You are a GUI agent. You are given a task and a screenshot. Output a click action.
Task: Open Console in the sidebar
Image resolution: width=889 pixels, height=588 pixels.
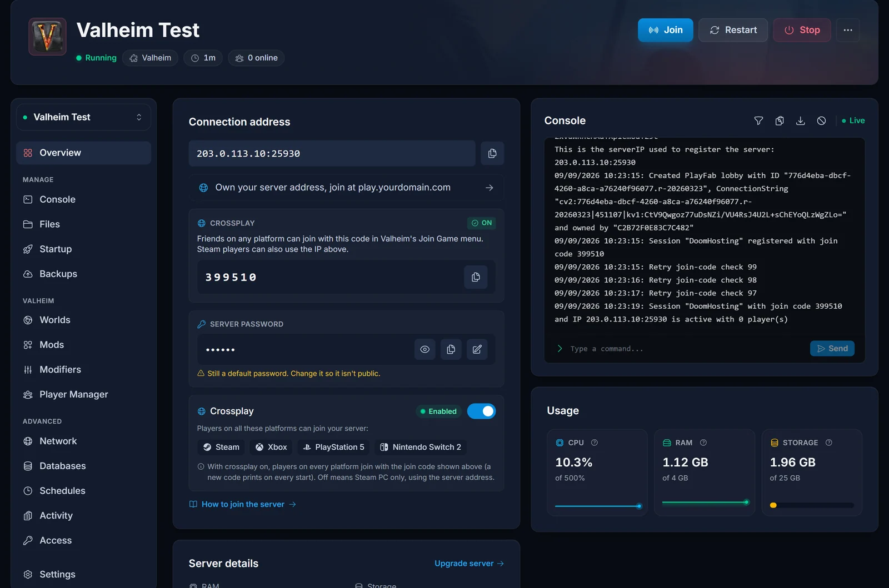click(83, 199)
